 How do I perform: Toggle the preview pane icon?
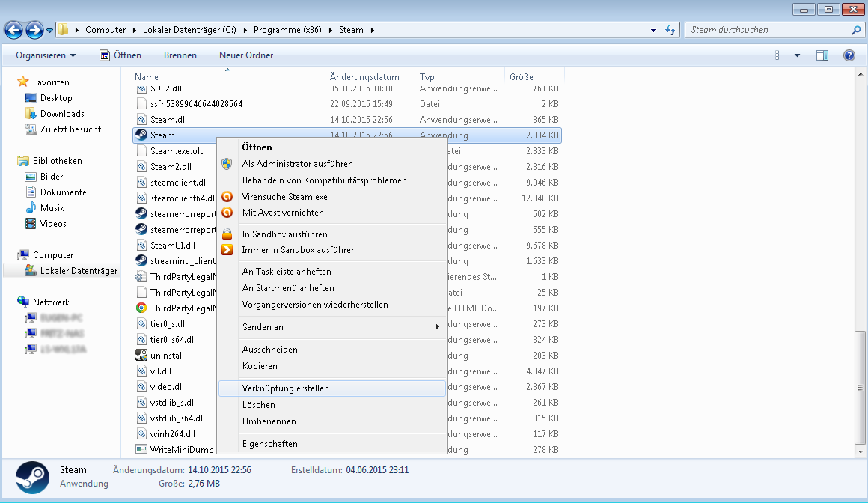[x=822, y=55]
